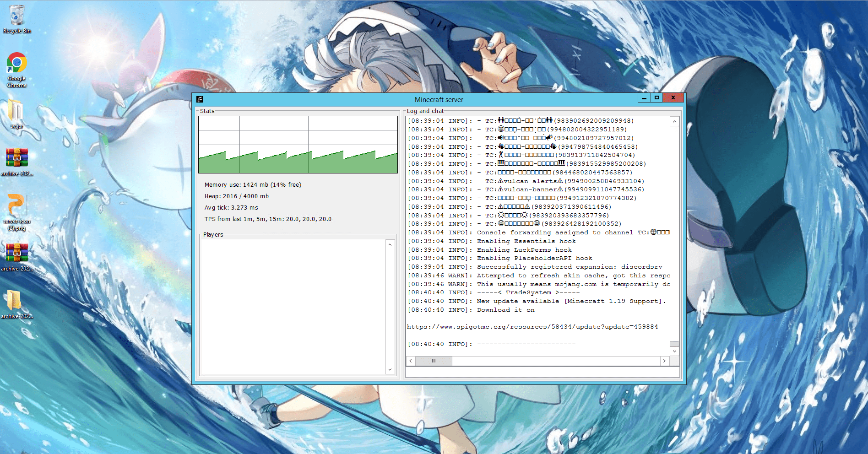Click the Minecraft server window title icon

[200, 99]
